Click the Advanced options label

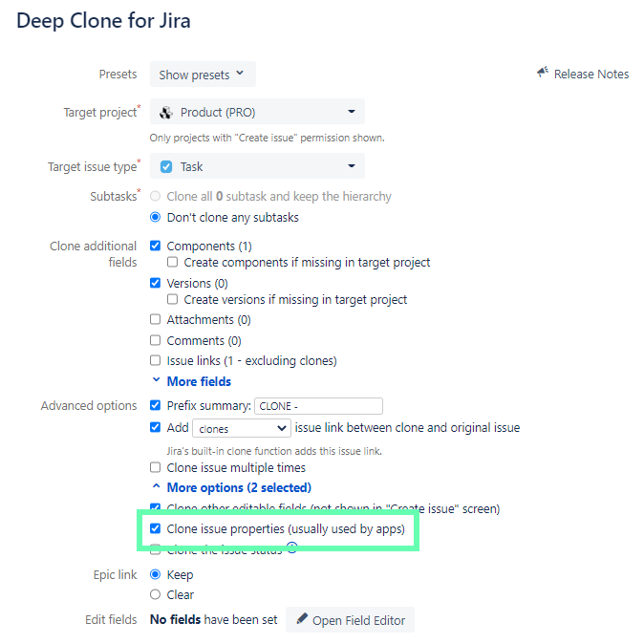click(x=89, y=406)
